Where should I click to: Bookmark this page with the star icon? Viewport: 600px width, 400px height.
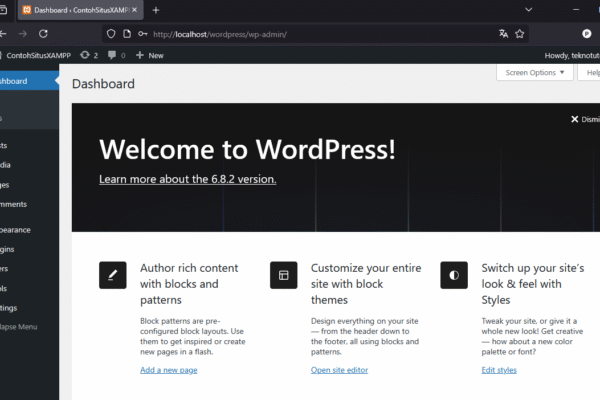pos(519,34)
